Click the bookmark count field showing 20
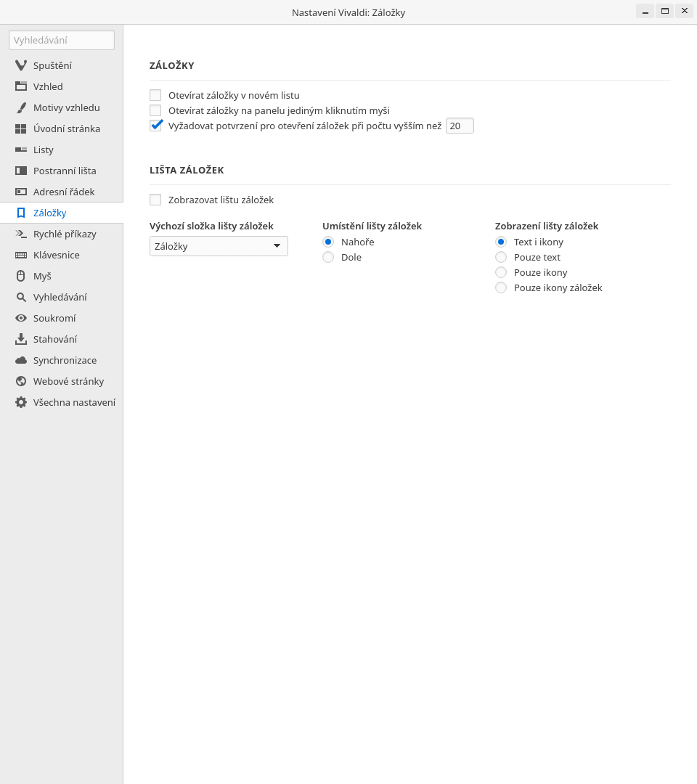697x784 pixels. tap(460, 126)
